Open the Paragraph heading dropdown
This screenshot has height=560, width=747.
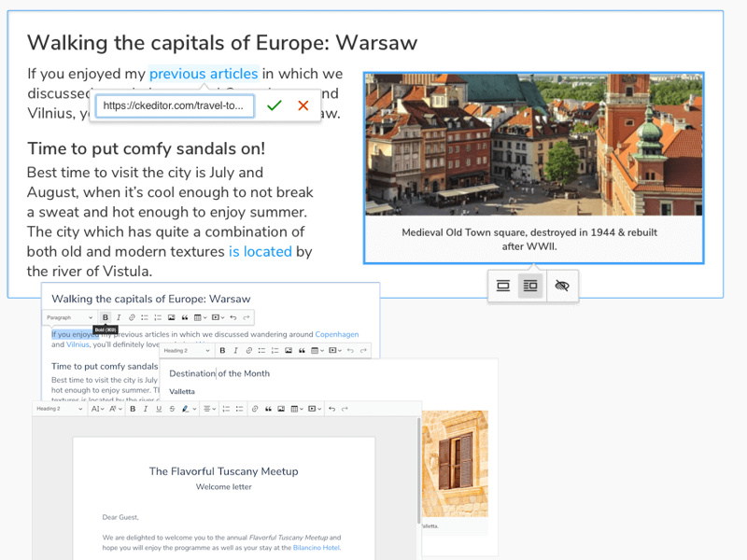69,317
